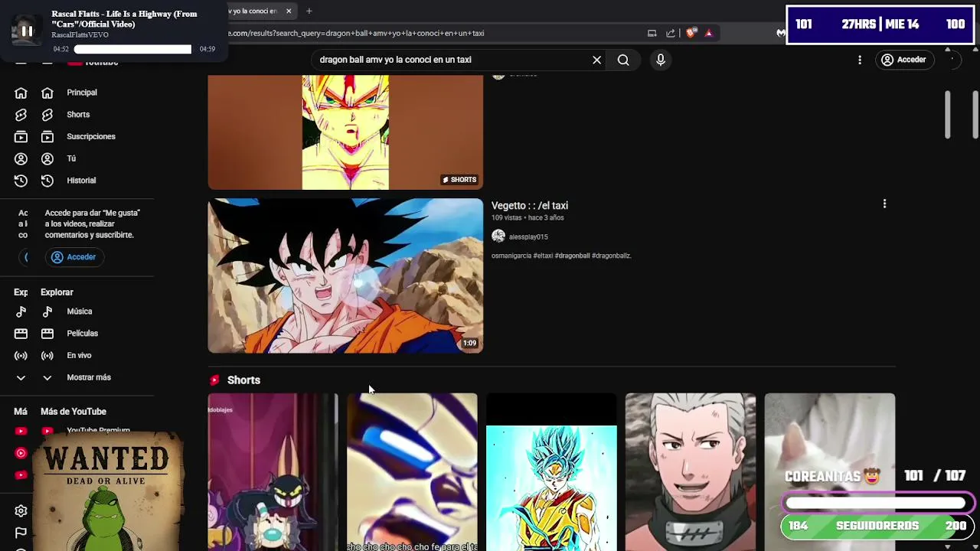Clear the search query with the X

pyautogui.click(x=596, y=60)
